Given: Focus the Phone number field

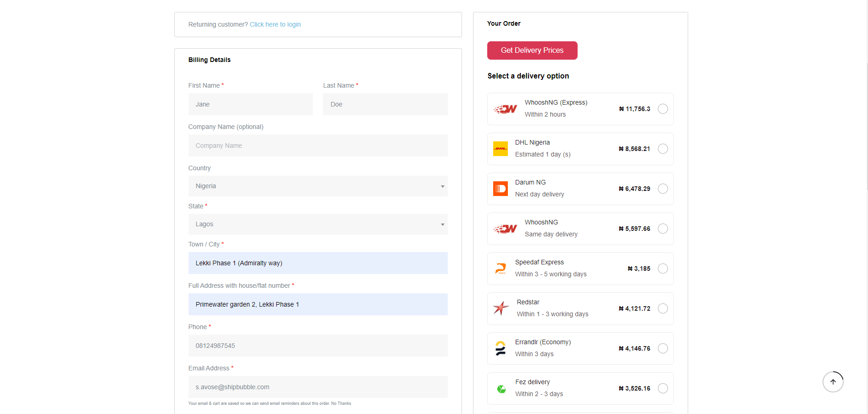Looking at the screenshot, I should (318, 346).
